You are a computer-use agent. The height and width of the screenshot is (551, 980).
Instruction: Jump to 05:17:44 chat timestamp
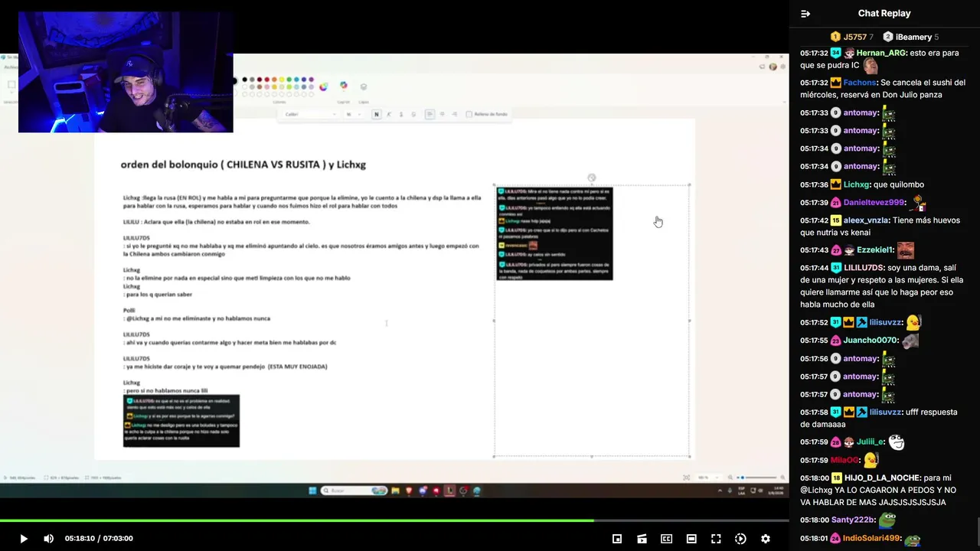pyautogui.click(x=814, y=268)
